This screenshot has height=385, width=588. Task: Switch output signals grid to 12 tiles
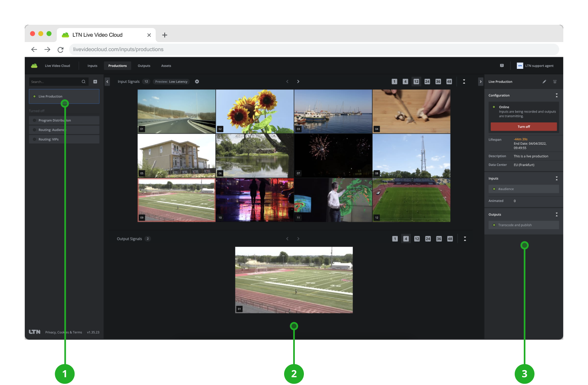(x=417, y=239)
